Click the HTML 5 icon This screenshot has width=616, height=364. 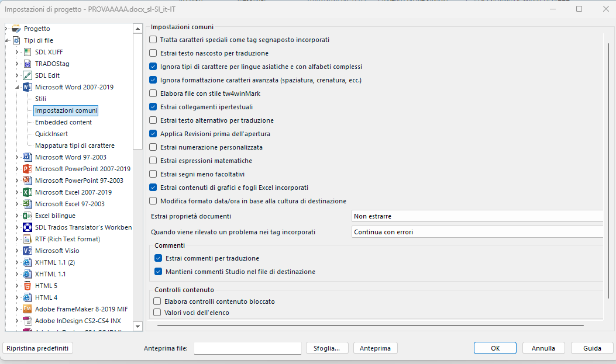click(x=27, y=286)
